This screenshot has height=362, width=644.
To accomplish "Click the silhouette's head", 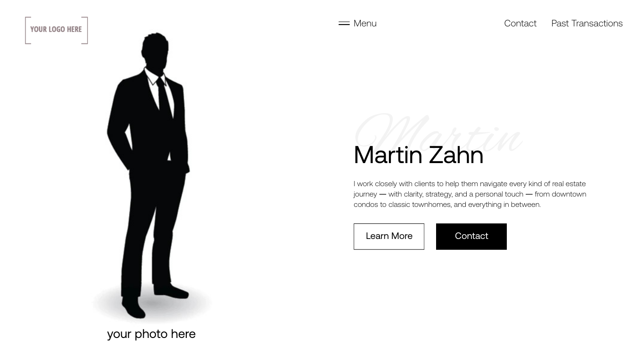I will click(156, 51).
